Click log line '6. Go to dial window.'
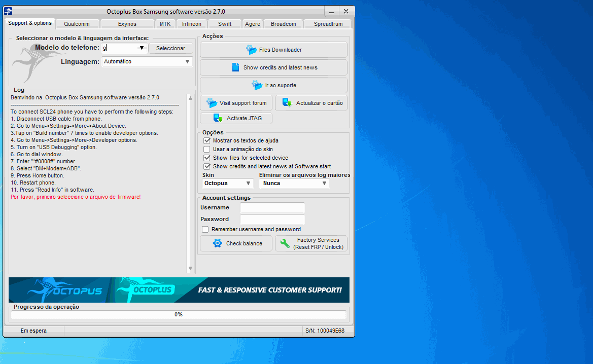 pos(37,154)
